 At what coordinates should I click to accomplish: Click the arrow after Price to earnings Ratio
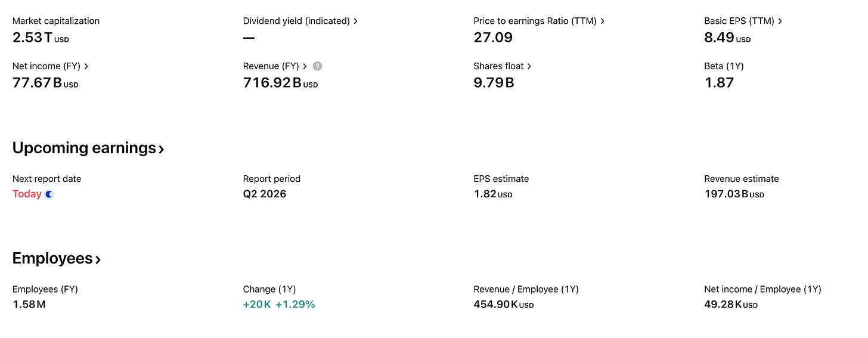603,21
